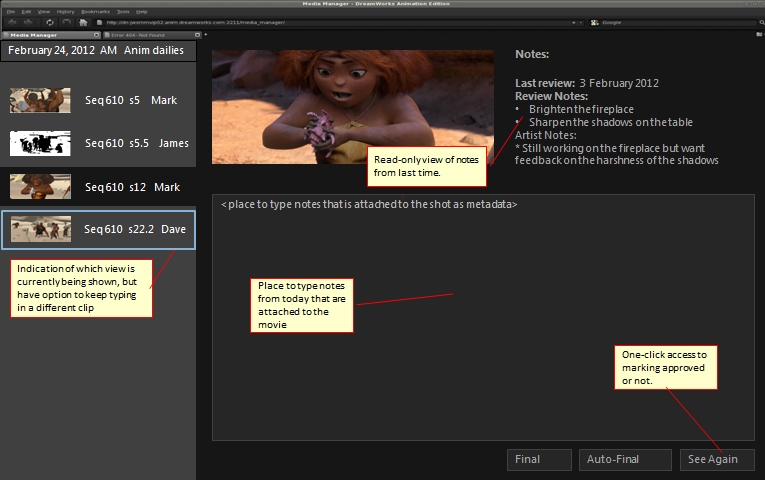Click the large shot preview image
Image resolution: width=765 pixels, height=480 pixels.
tap(353, 107)
